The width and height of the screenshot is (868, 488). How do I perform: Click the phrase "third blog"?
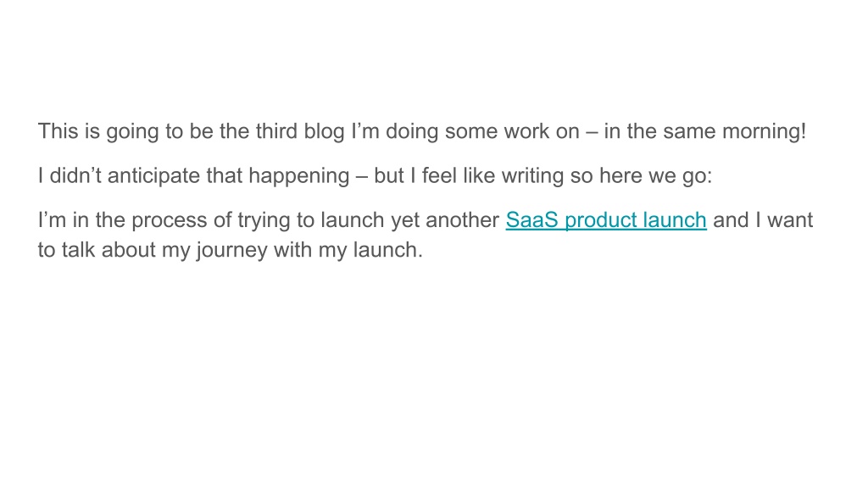[300, 131]
